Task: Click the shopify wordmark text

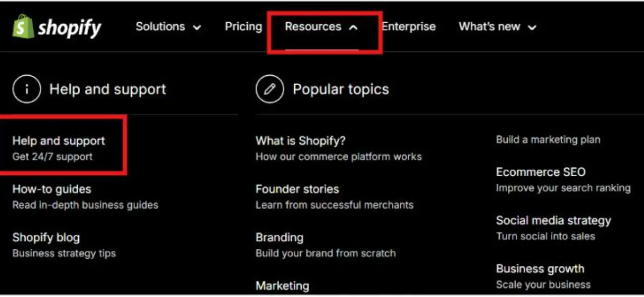Action: point(70,28)
